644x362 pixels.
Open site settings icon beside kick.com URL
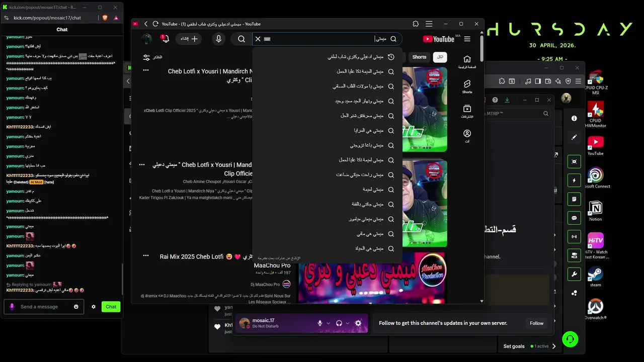tap(6, 18)
